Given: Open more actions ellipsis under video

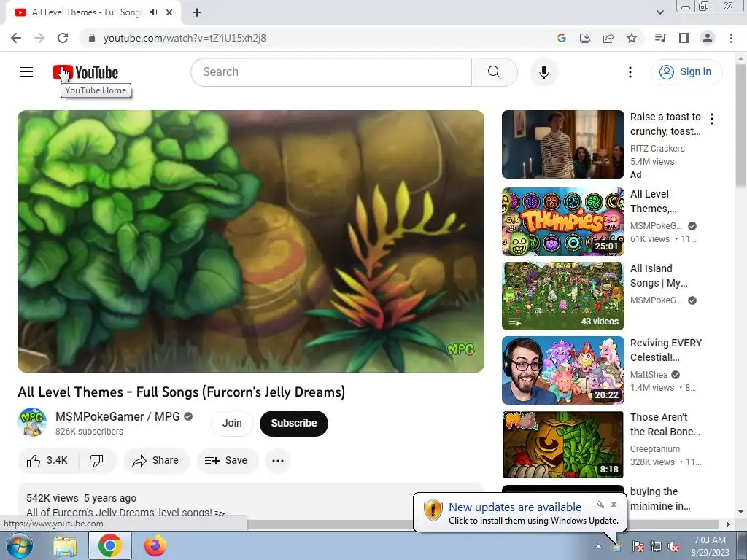Looking at the screenshot, I should (278, 461).
